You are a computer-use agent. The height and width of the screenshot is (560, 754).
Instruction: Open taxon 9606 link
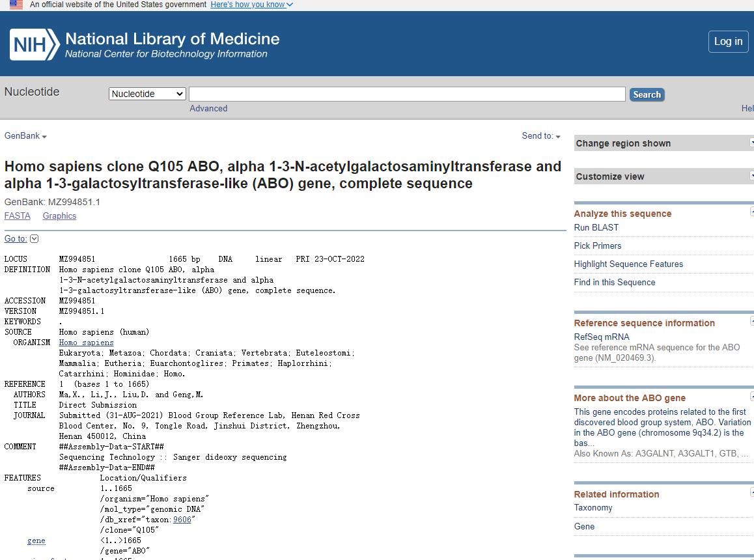(x=182, y=520)
